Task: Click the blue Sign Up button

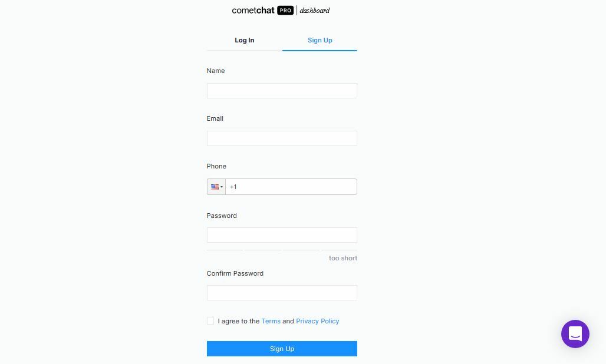Action: coord(282,349)
